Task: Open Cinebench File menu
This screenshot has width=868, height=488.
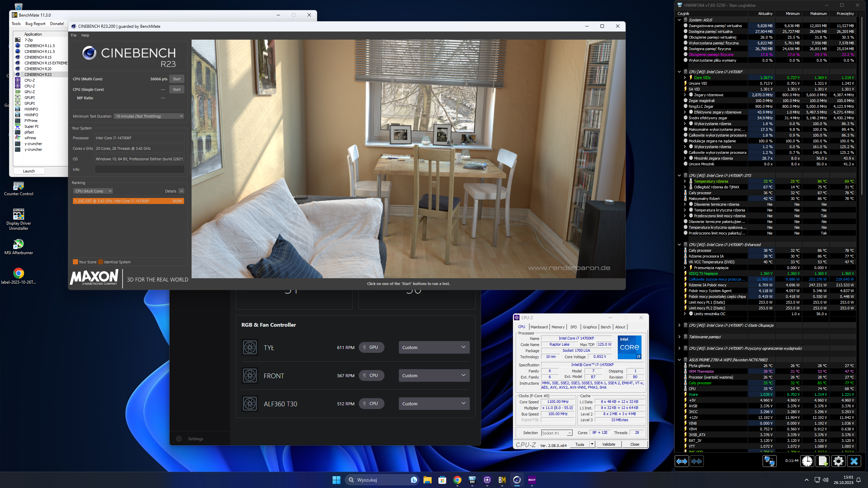Action: 74,35
